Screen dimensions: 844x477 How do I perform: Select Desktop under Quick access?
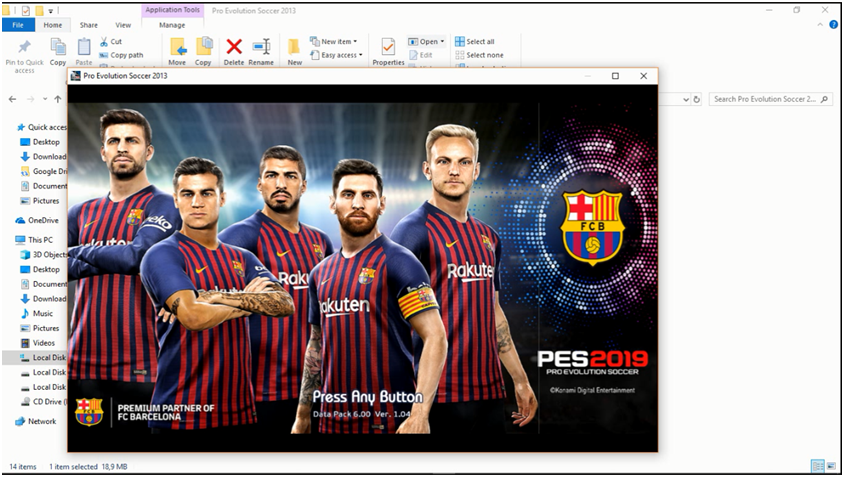40,142
